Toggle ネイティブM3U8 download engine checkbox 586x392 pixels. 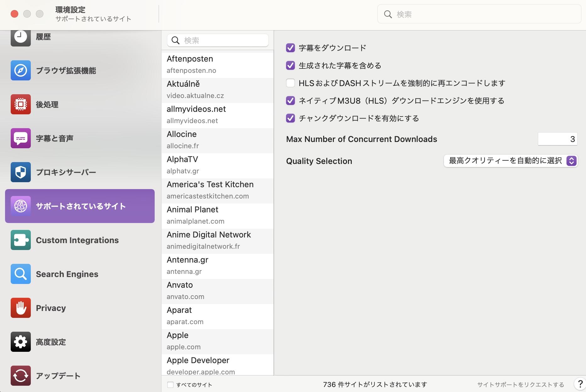pyautogui.click(x=290, y=101)
